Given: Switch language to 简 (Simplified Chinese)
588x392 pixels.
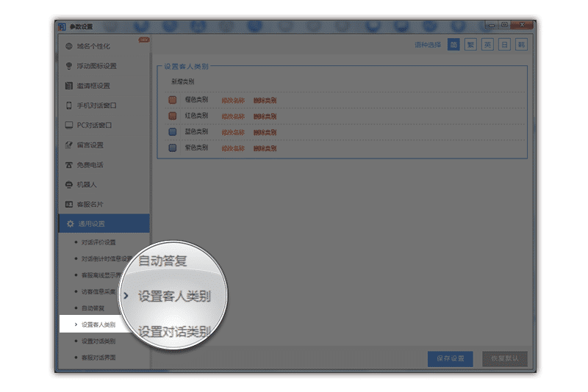Looking at the screenshot, I should 453,45.
